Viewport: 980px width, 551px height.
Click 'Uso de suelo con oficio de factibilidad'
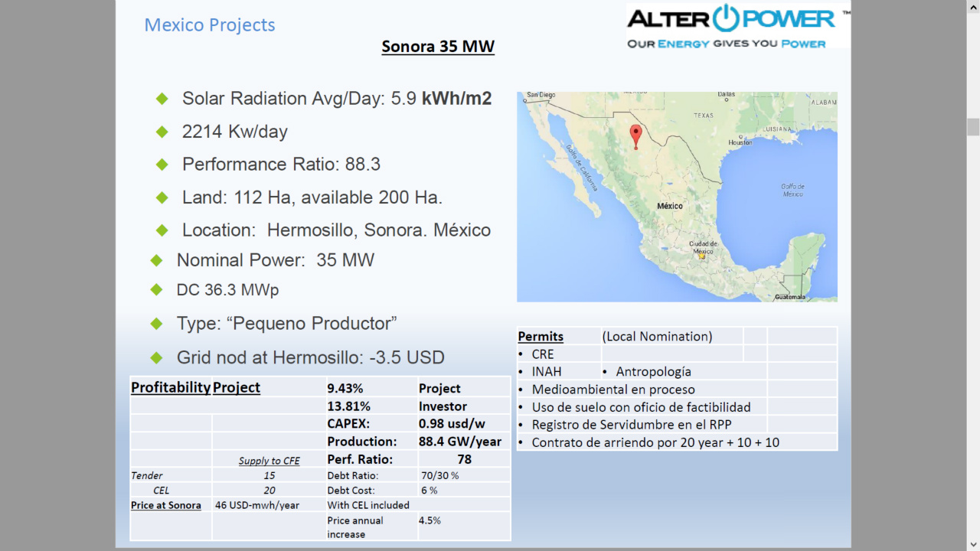[642, 407]
